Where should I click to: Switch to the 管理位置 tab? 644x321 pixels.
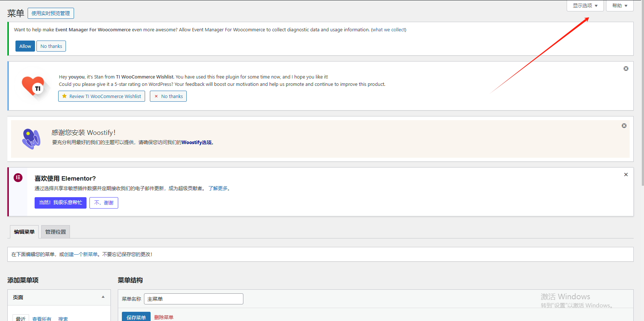pos(55,232)
